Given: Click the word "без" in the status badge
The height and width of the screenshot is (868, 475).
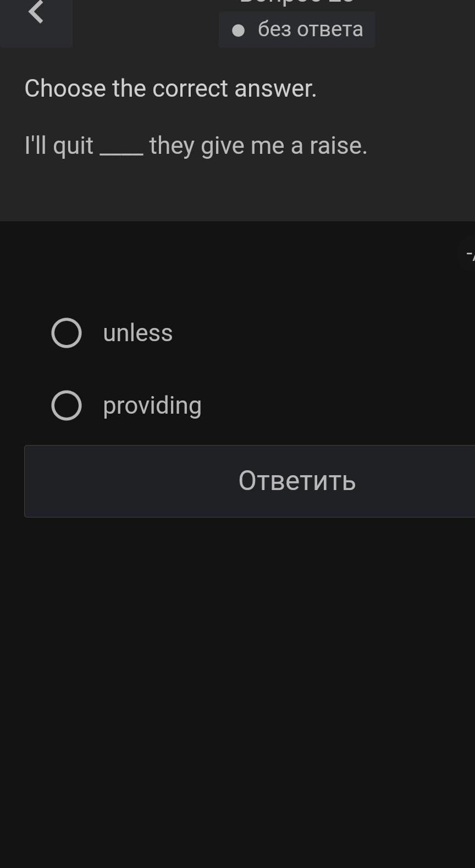Looking at the screenshot, I should click(274, 30).
